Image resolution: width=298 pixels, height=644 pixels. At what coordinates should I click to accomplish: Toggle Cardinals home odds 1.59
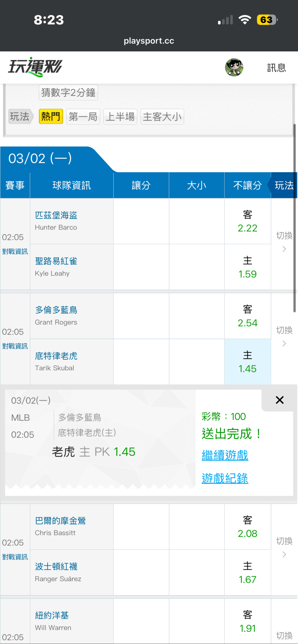click(x=248, y=267)
